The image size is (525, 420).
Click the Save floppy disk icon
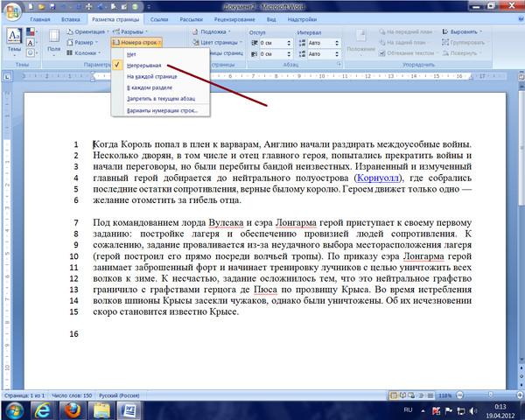point(52,6)
